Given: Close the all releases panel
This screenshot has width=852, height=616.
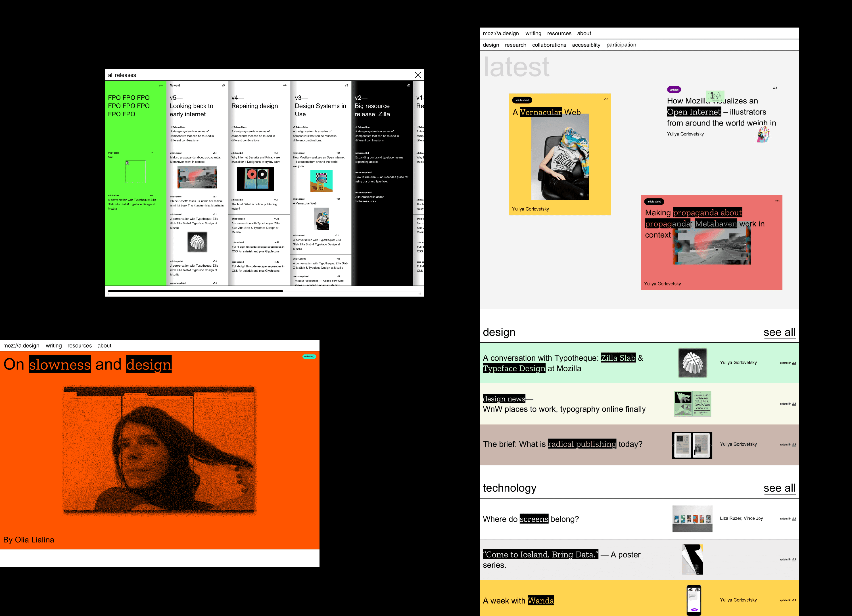Looking at the screenshot, I should pos(418,75).
